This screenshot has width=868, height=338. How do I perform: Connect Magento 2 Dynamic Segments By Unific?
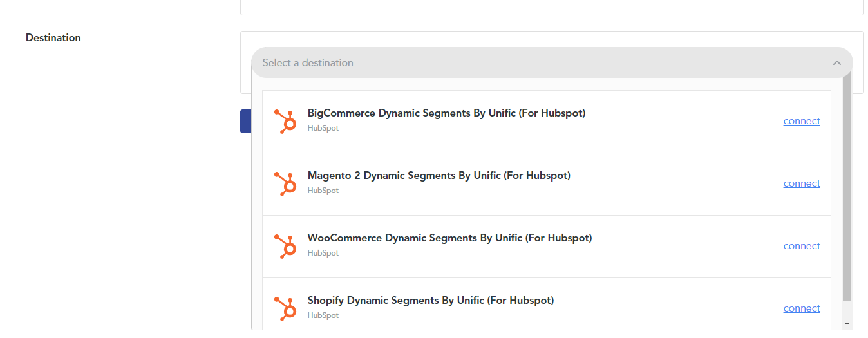pos(802,183)
